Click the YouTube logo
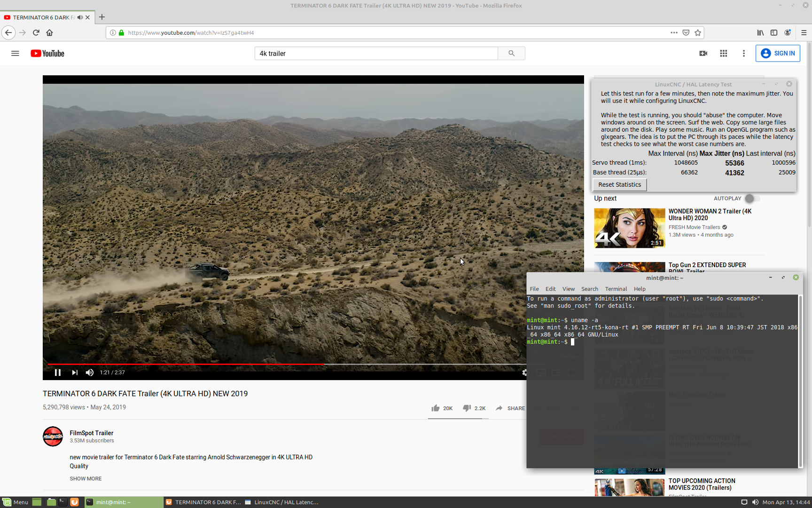This screenshot has height=508, width=812. pyautogui.click(x=47, y=53)
